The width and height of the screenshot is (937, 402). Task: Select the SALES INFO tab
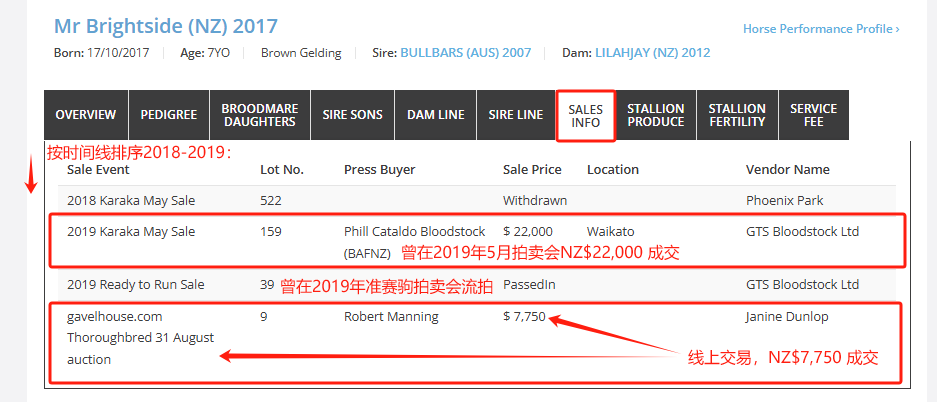coord(586,116)
